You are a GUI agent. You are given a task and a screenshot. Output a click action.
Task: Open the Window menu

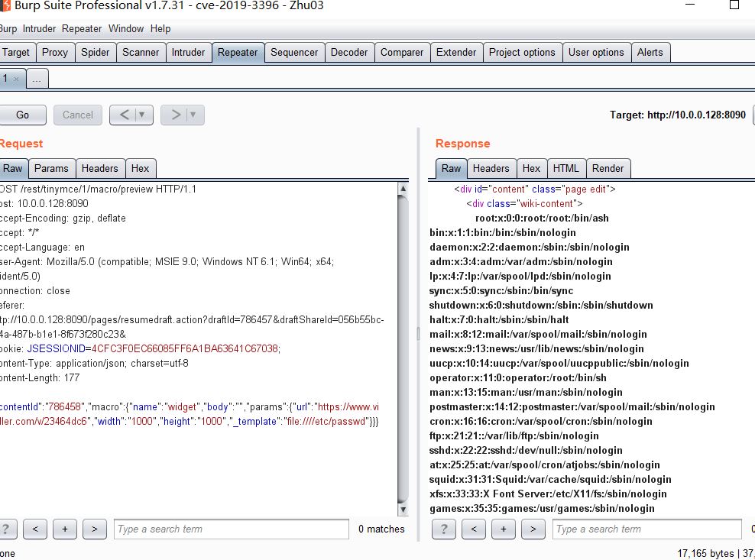click(x=125, y=29)
